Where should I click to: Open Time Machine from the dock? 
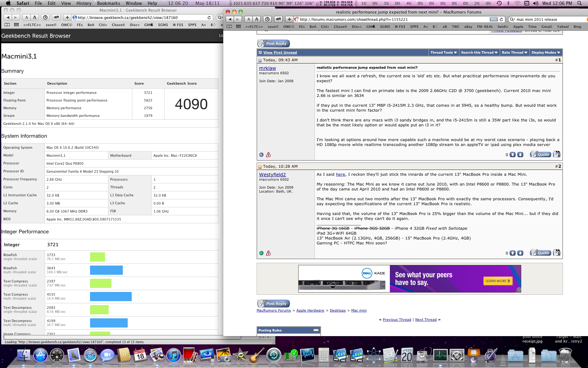pos(273,356)
